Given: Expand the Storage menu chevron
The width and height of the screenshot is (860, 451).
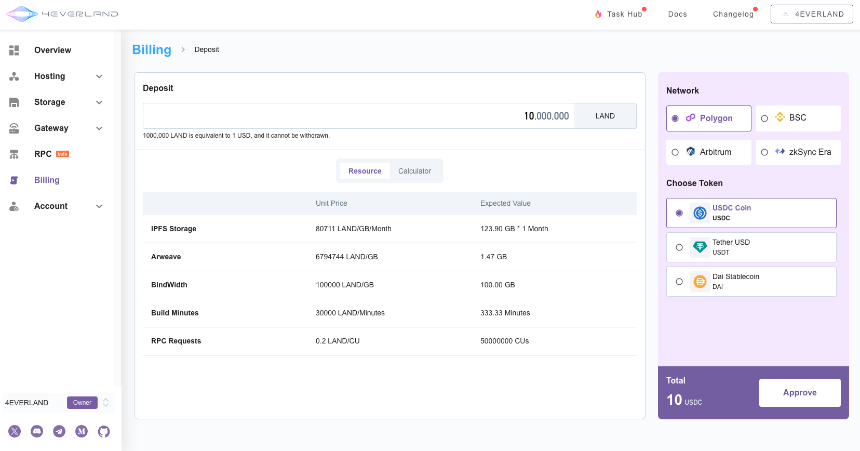Looking at the screenshot, I should (99, 103).
